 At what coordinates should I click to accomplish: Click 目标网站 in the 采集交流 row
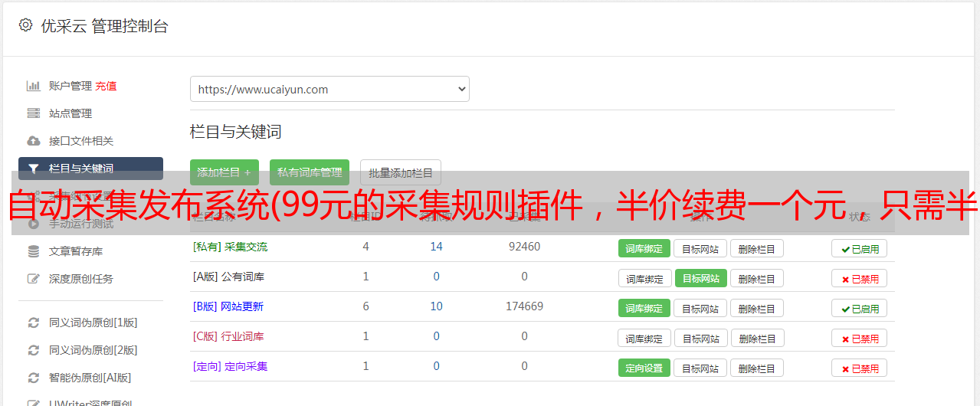point(700,248)
